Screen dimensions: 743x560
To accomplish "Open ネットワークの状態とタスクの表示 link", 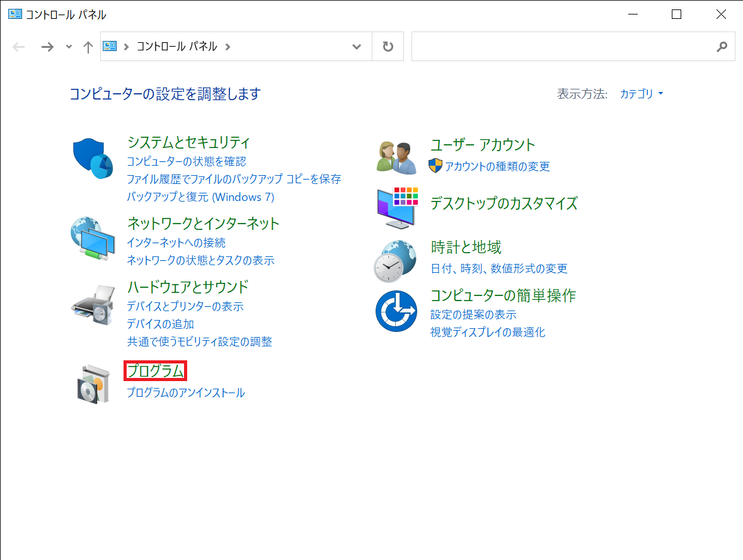I will (200, 260).
